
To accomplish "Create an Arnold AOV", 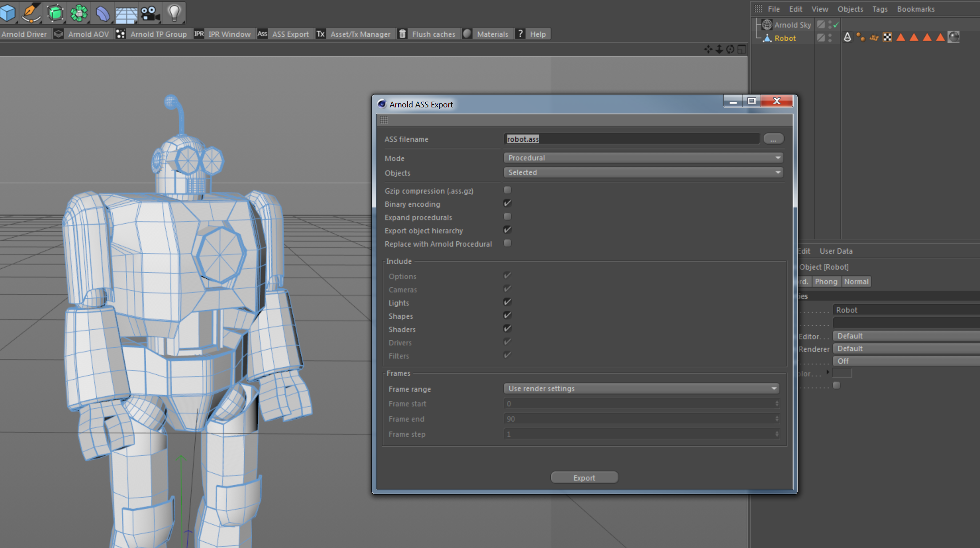I will [88, 34].
